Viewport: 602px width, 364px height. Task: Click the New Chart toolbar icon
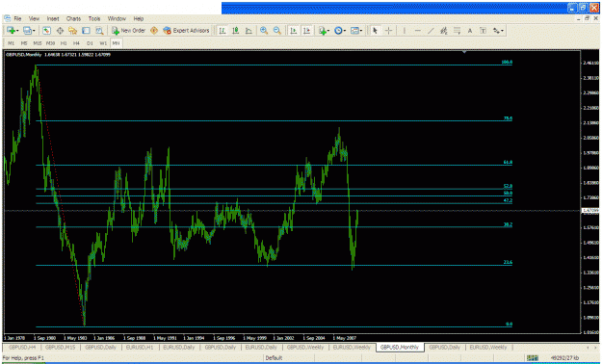tap(11, 31)
